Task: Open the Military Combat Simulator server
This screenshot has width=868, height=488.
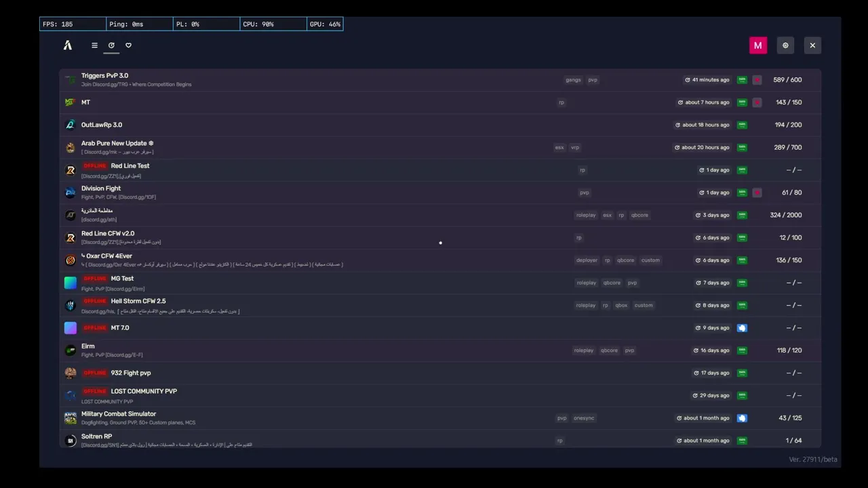Action: (x=440, y=418)
